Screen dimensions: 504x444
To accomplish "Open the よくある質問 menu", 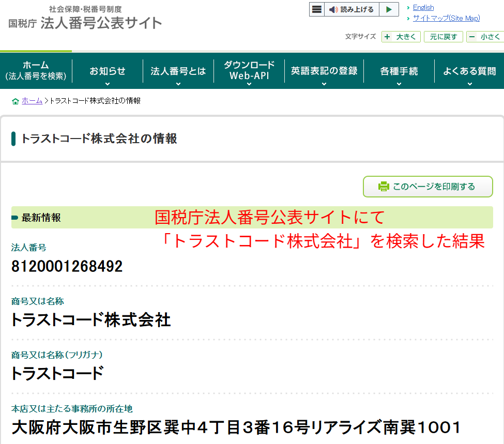I will click(x=469, y=71).
